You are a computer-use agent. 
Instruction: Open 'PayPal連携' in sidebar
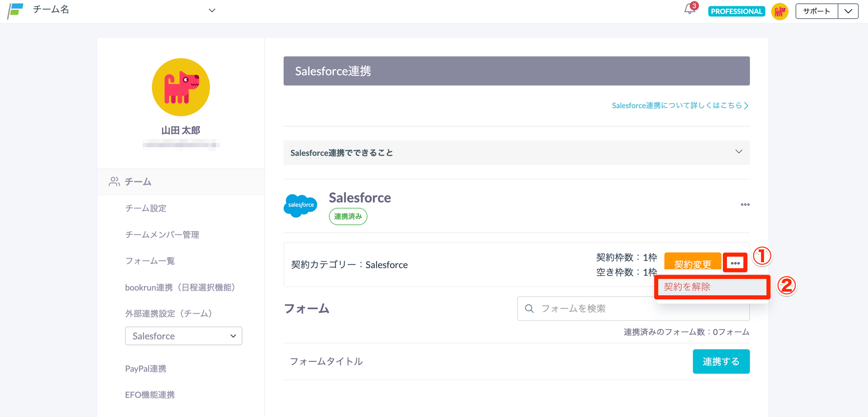click(146, 369)
